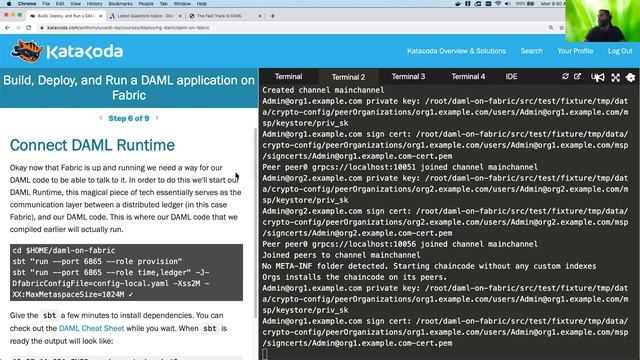Screen dimensions: 640x360
Task: Open Your Profile page
Action: [x=575, y=51]
